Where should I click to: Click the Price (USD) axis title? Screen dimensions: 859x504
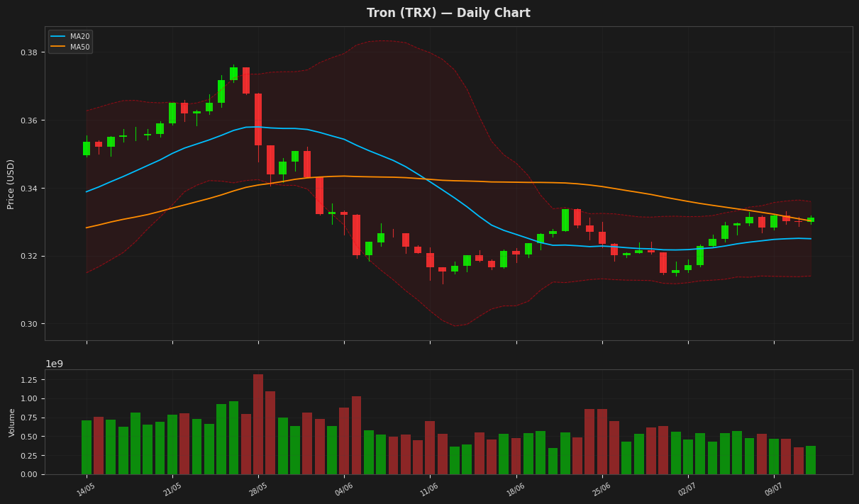(11, 184)
